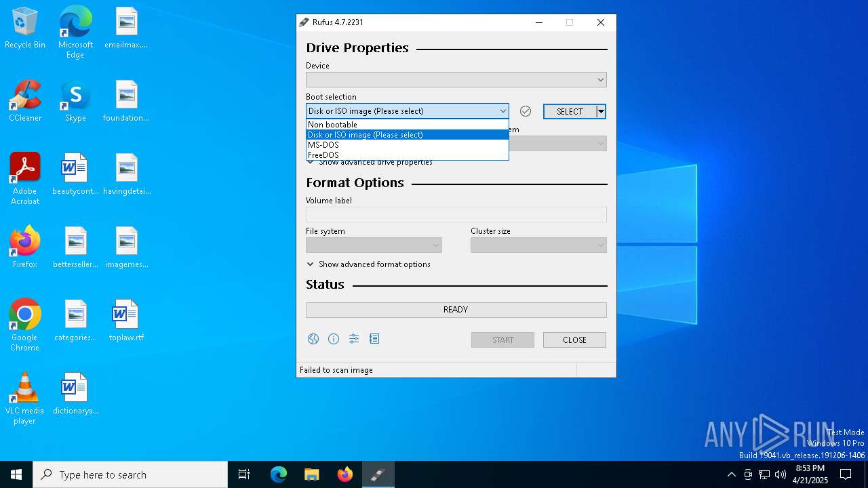This screenshot has width=868, height=488.
Task: Click the checksum checkmark icon
Action: (x=526, y=111)
